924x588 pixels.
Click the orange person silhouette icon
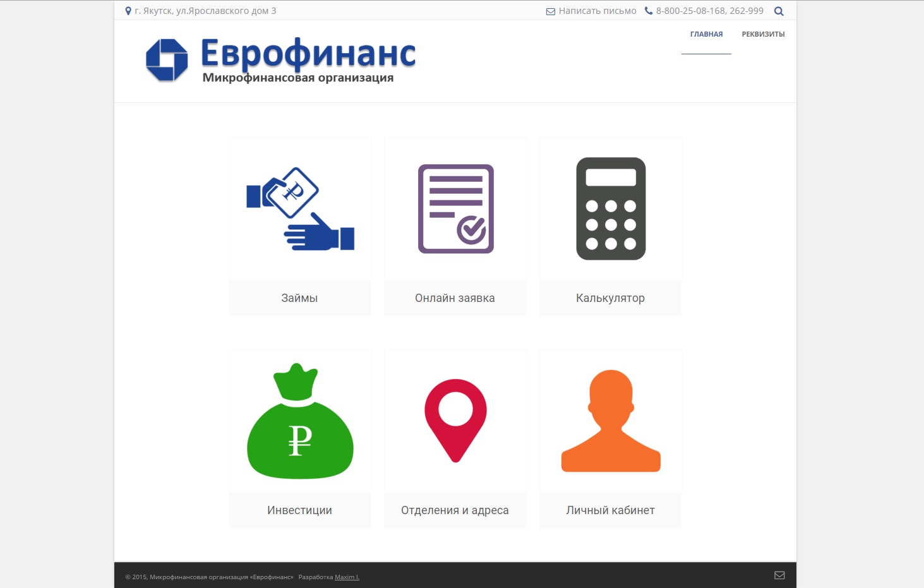[x=611, y=421]
